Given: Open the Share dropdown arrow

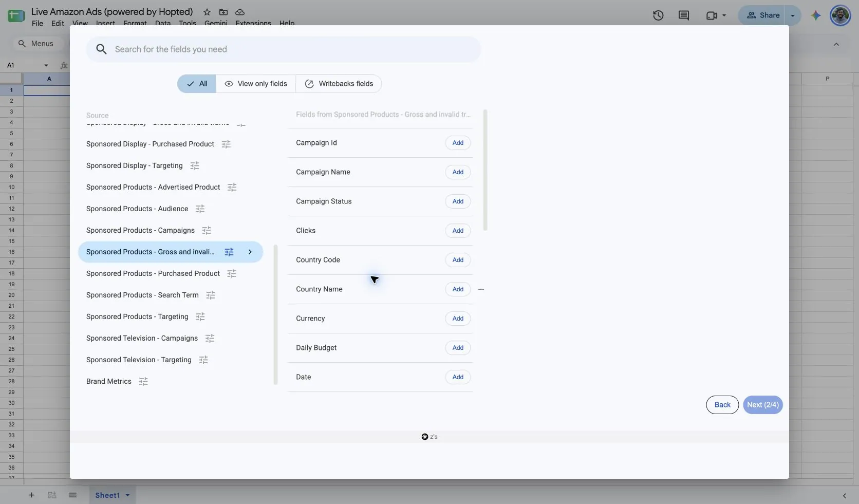Looking at the screenshot, I should click(x=793, y=15).
